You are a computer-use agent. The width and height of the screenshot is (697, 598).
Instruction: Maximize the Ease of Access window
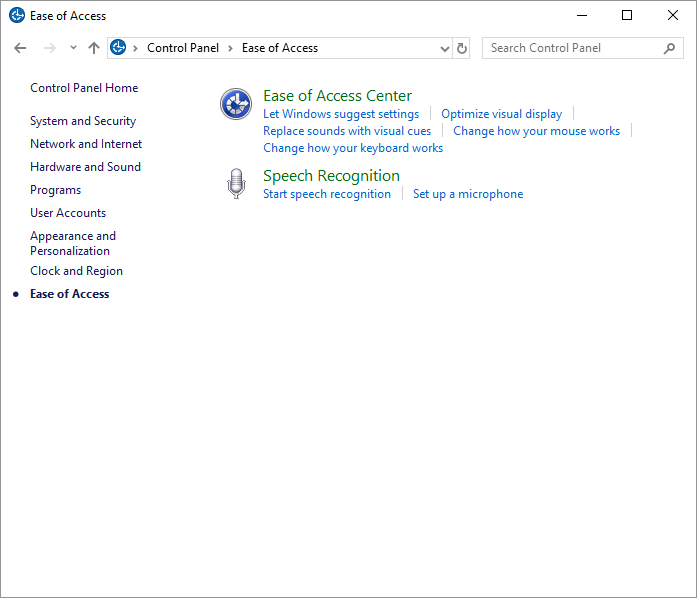pyautogui.click(x=627, y=16)
